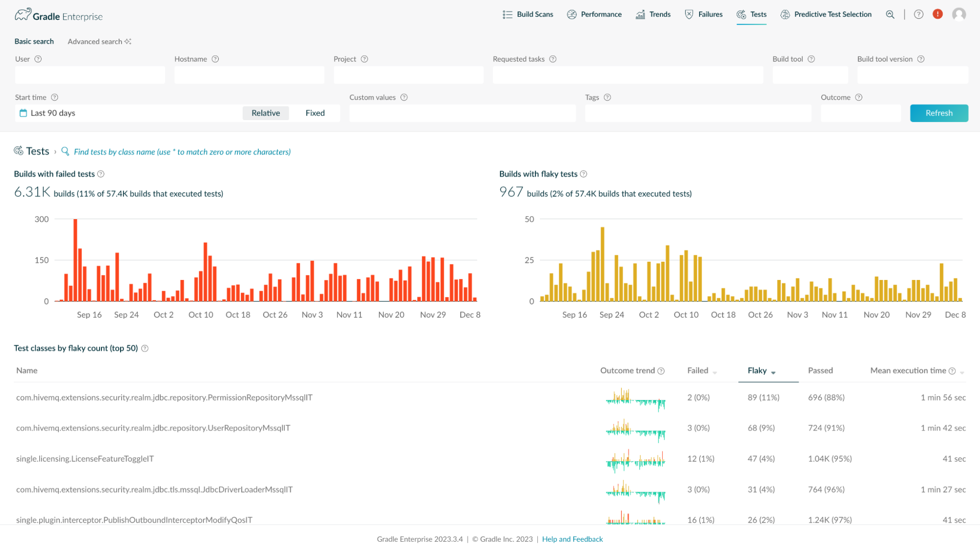Open Help and Feedback link in footer
This screenshot has width=980, height=554.
pos(572,539)
